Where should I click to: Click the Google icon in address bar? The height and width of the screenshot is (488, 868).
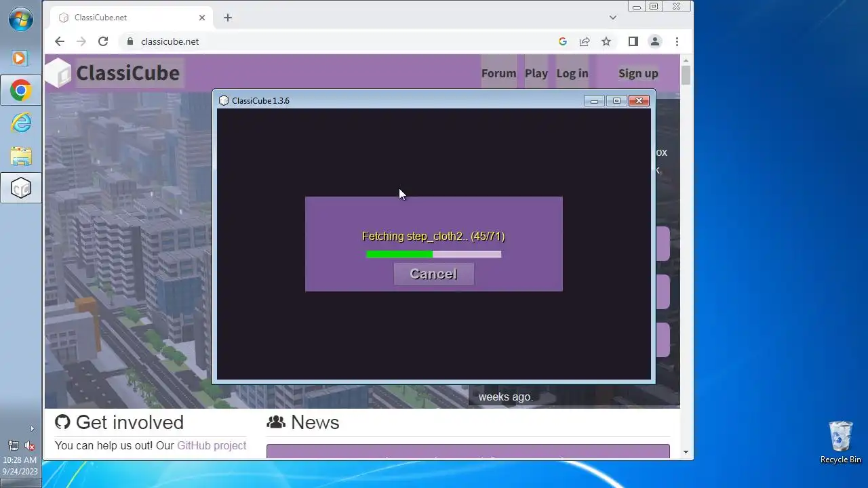tap(562, 41)
